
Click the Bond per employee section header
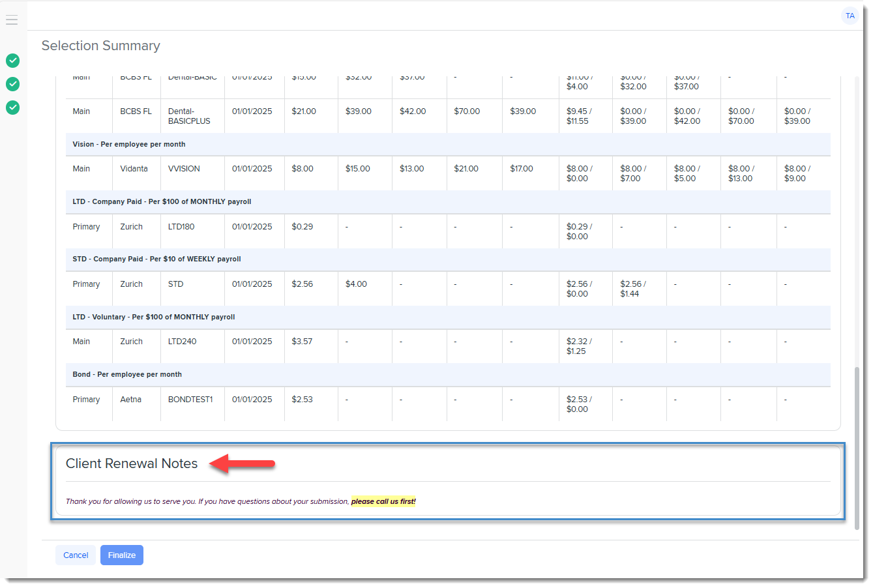click(127, 375)
